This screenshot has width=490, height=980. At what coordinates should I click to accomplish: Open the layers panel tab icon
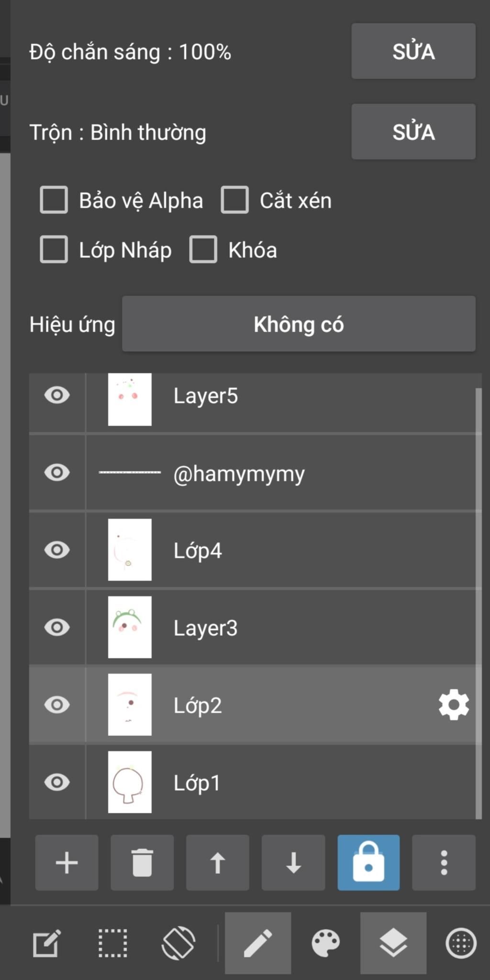click(393, 943)
